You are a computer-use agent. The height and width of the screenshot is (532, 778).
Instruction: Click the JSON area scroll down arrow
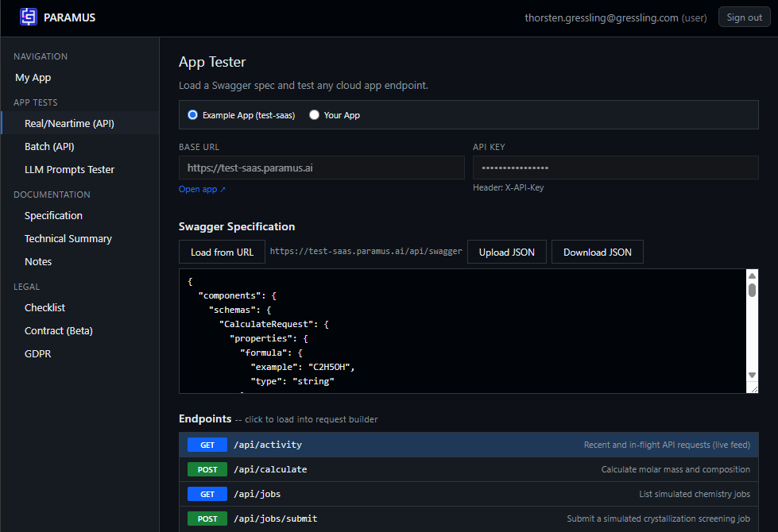coord(753,376)
